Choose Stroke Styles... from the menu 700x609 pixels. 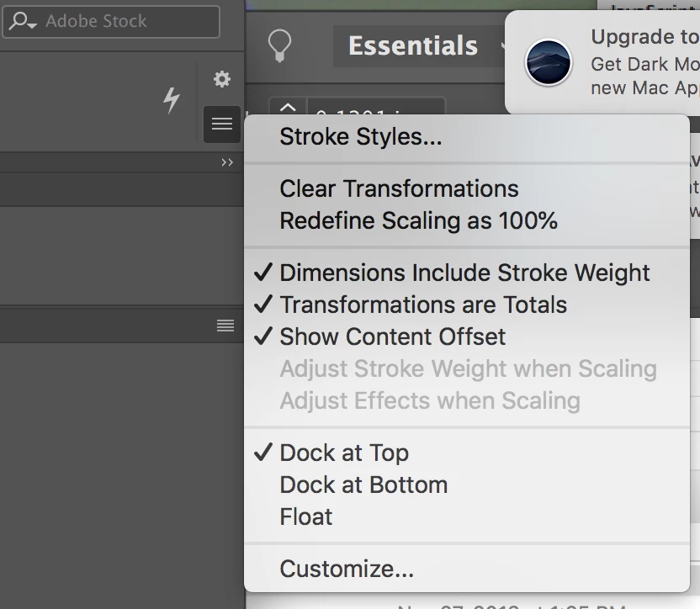[x=360, y=136]
